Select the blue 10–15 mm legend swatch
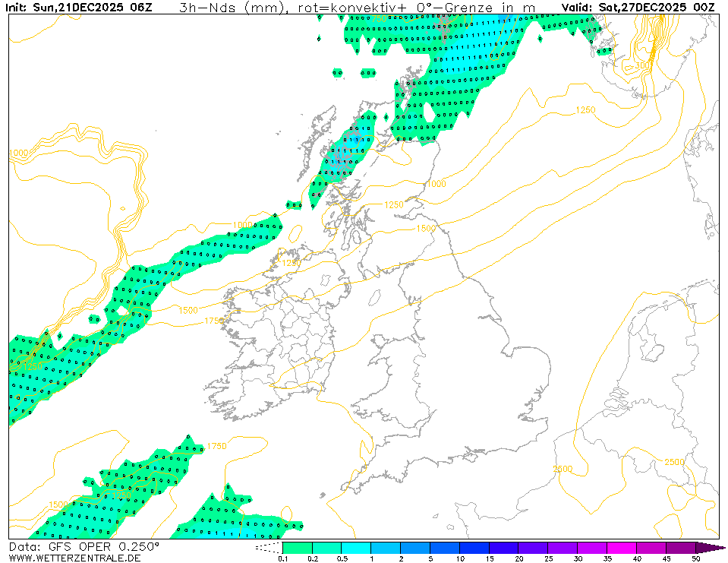This screenshot has width=728, height=563. pyautogui.click(x=474, y=548)
